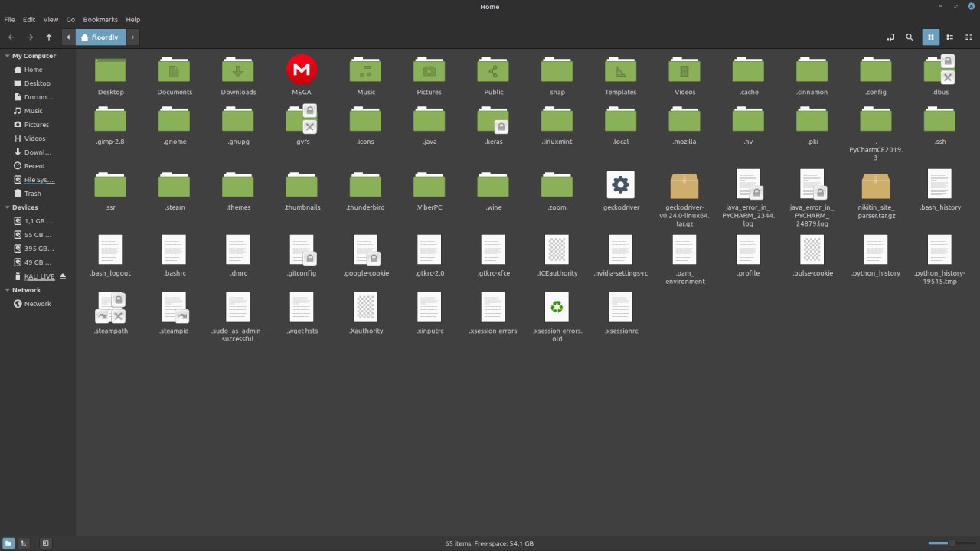
Task: Select the .steampath link icon
Action: click(110, 308)
